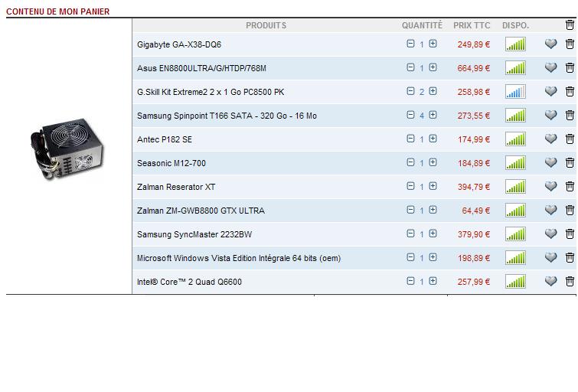The image size is (578, 392).
Task: Favorite the Asus EN8800ULTRA with heart icon
Action: click(x=550, y=68)
